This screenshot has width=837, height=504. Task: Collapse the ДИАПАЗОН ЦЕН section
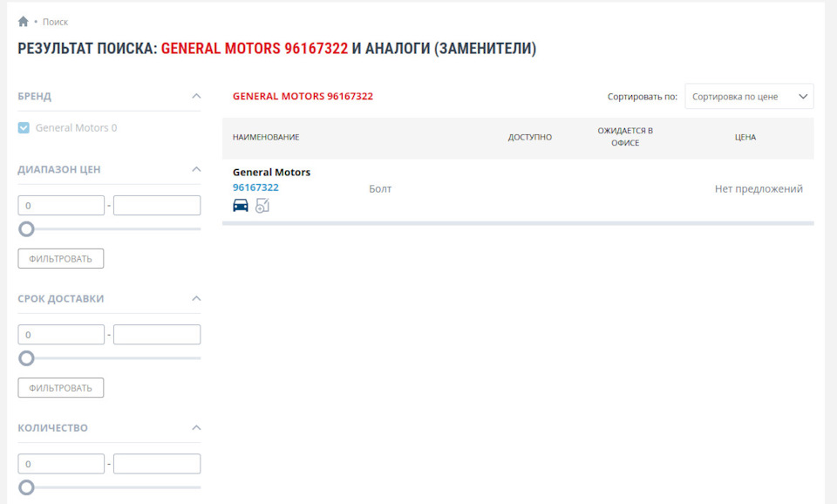(196, 169)
